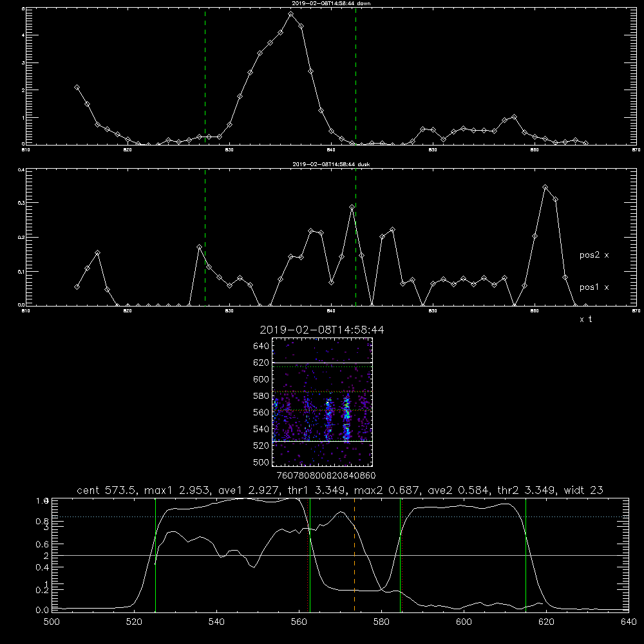Click the spectrogram x-axis tick labels '76078080820840860'
This screenshot has width=644, height=644.
pyautogui.click(x=326, y=476)
